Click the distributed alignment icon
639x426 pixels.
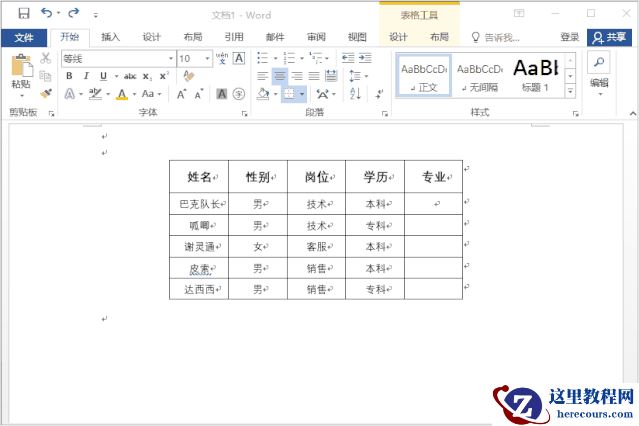click(331, 76)
